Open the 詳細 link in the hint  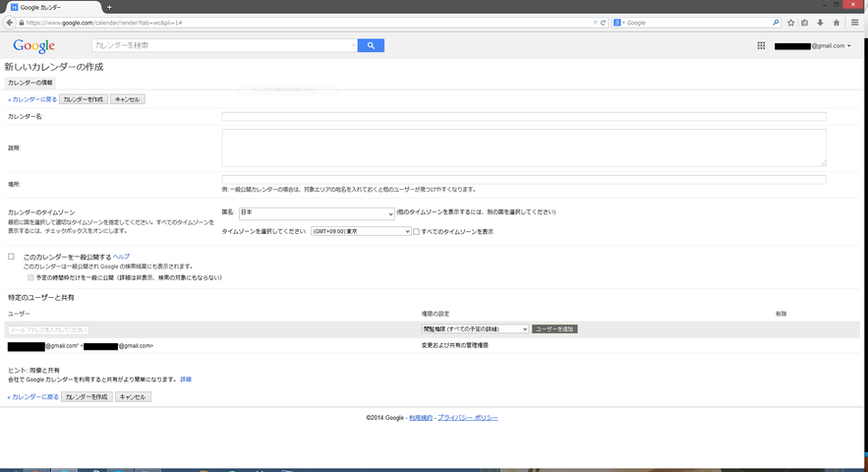[x=186, y=380]
